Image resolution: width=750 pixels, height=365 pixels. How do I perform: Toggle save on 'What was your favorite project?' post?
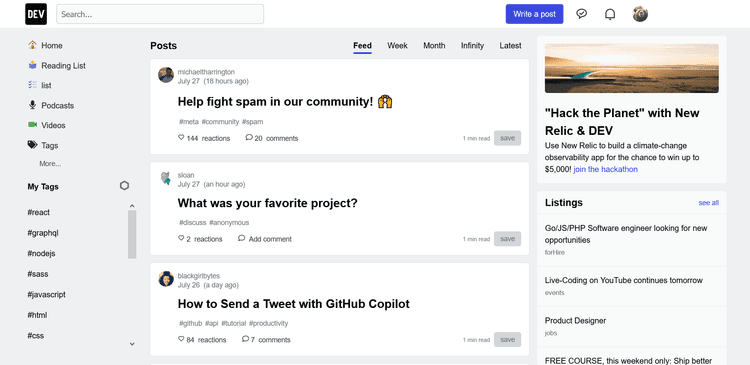(507, 239)
